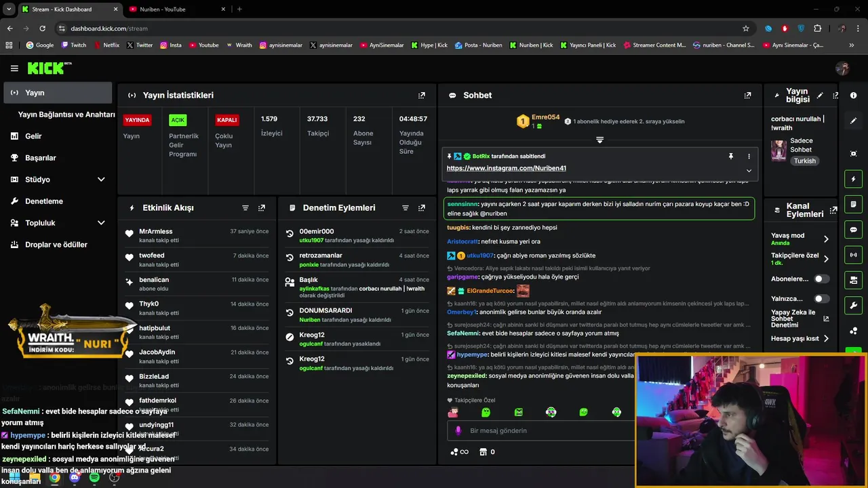Click the DONUMSARARDI moderation entry
Screen dimensions: 868x488
pyautogui.click(x=357, y=314)
